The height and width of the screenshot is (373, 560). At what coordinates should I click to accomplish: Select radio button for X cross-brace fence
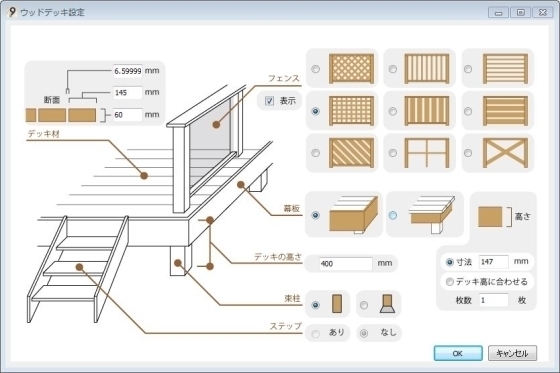click(x=468, y=153)
